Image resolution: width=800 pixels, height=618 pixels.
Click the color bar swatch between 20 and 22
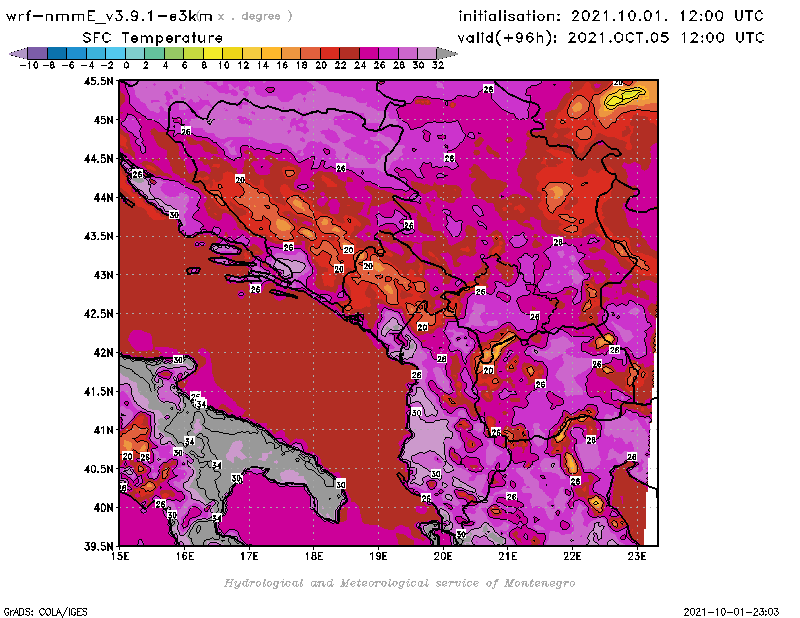pos(331,52)
